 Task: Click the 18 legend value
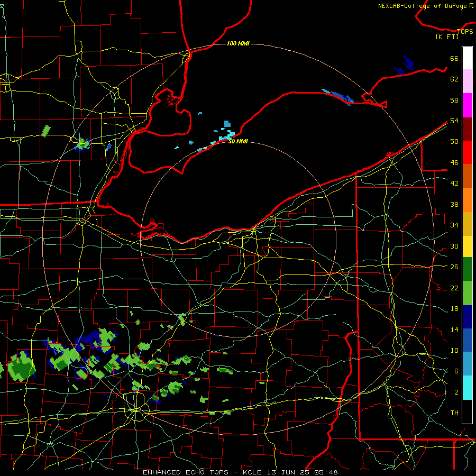tap(454, 309)
